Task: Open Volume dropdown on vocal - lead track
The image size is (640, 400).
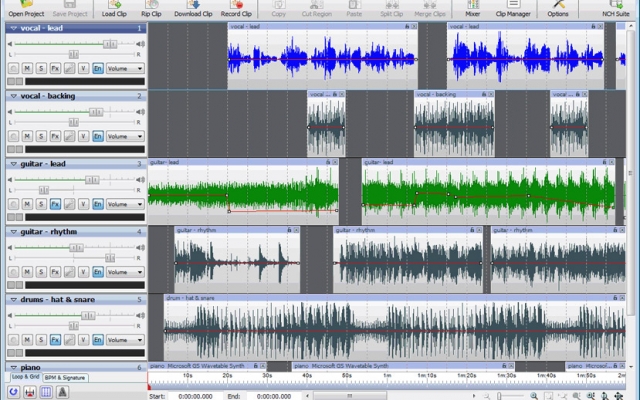Action: coord(125,68)
